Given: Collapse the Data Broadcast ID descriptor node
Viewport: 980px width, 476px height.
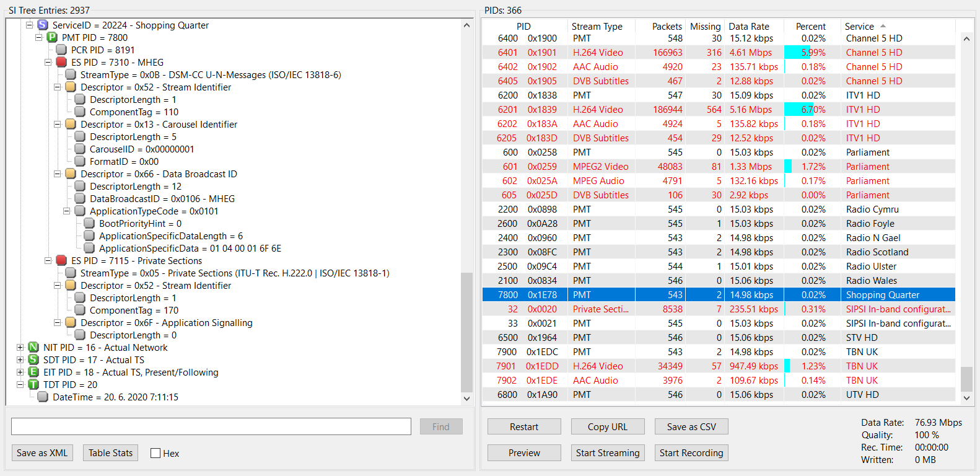Looking at the screenshot, I should tap(57, 174).
